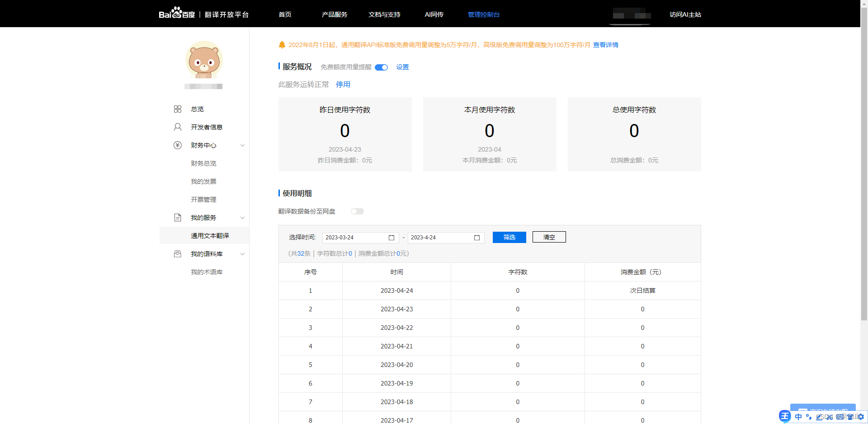This screenshot has width=868, height=424.
Task: Click the 查看详情 link in notice
Action: click(606, 45)
